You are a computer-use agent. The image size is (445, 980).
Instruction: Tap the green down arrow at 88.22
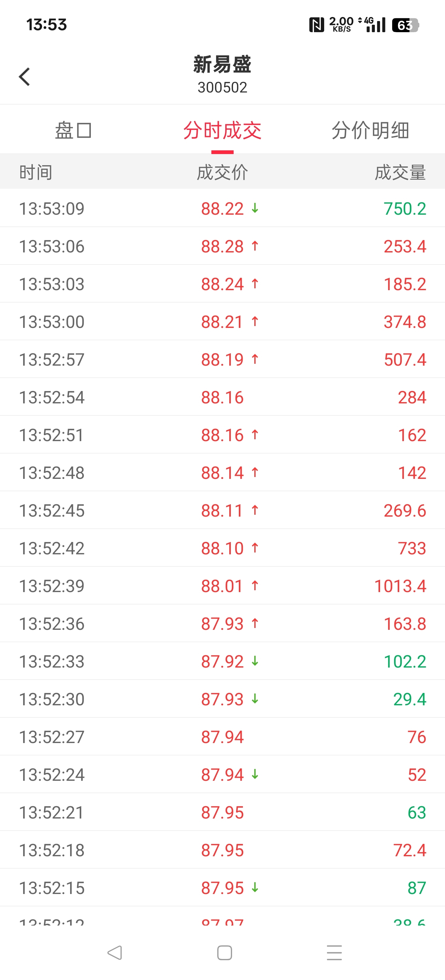tap(255, 208)
